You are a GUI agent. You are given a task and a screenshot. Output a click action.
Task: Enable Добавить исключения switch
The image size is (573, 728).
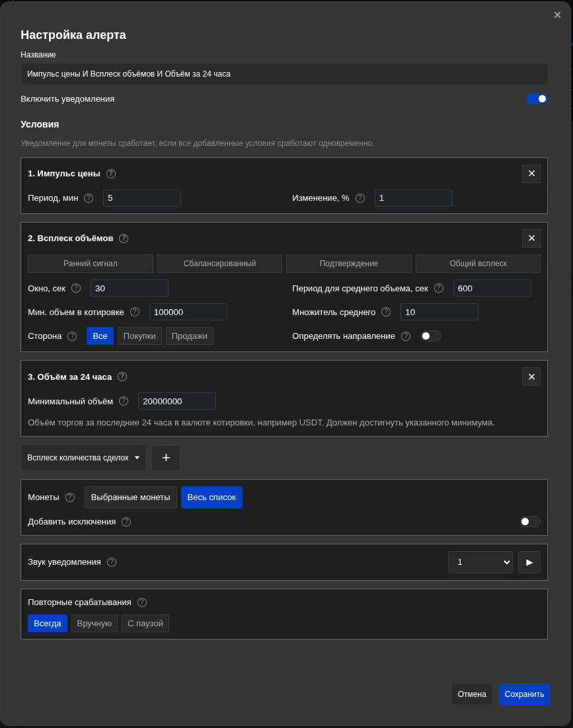[530, 522]
